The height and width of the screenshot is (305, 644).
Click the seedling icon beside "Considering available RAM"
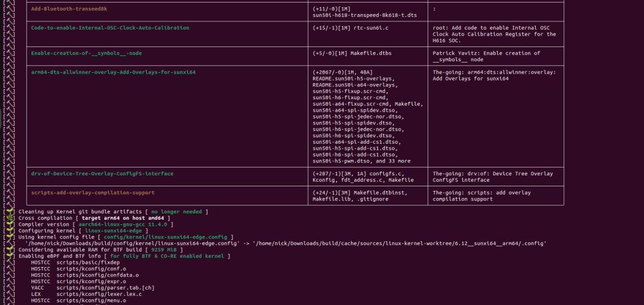point(9,250)
